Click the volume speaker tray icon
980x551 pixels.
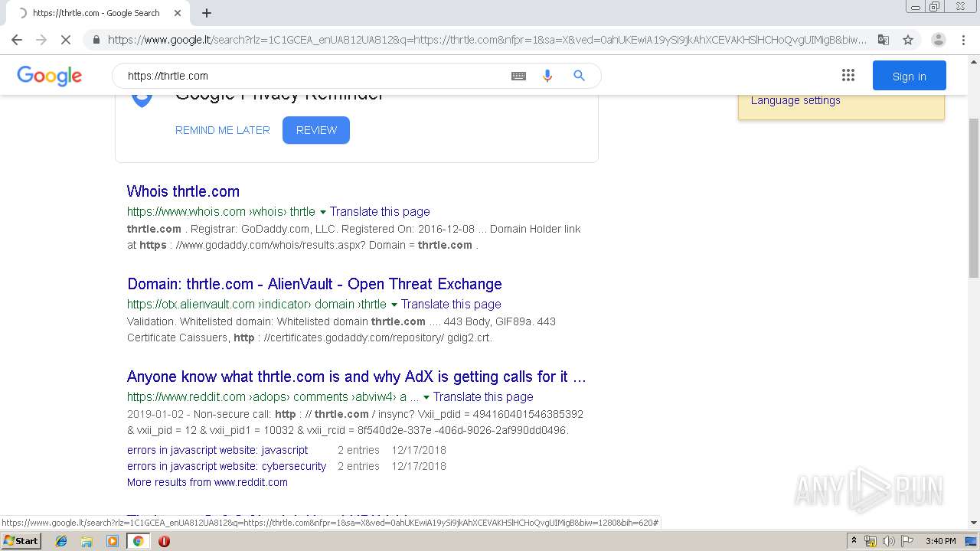(887, 541)
